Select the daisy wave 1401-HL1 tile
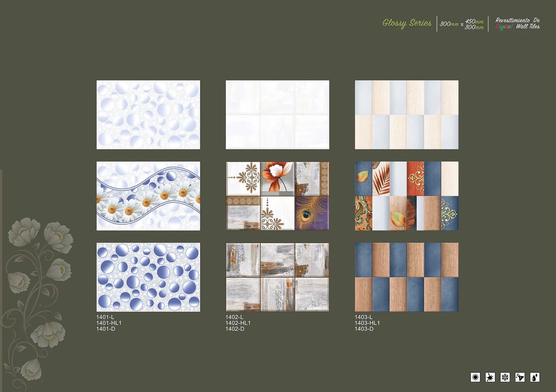Viewport: 556px width, 392px height. 148,196
